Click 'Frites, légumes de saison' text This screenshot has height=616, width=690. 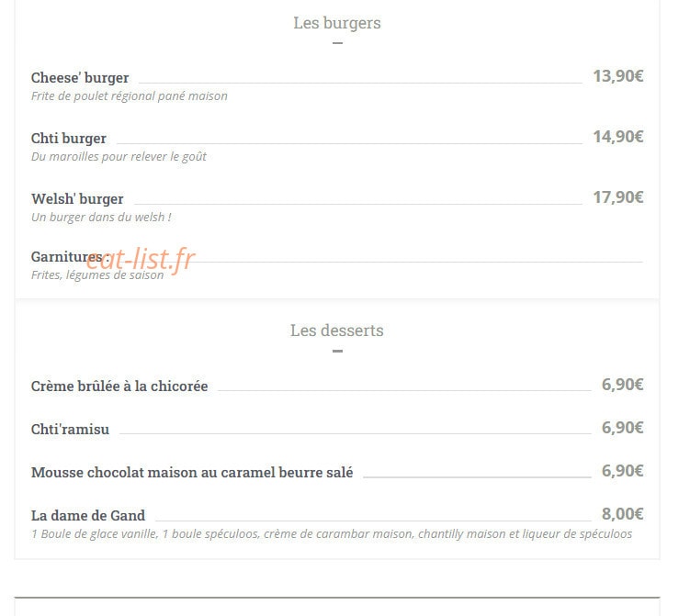coord(97,275)
